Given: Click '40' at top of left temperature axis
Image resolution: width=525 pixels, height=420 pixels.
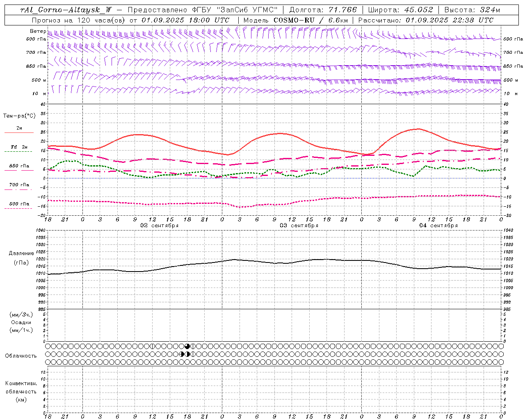Looking at the screenshot, I should point(43,104).
